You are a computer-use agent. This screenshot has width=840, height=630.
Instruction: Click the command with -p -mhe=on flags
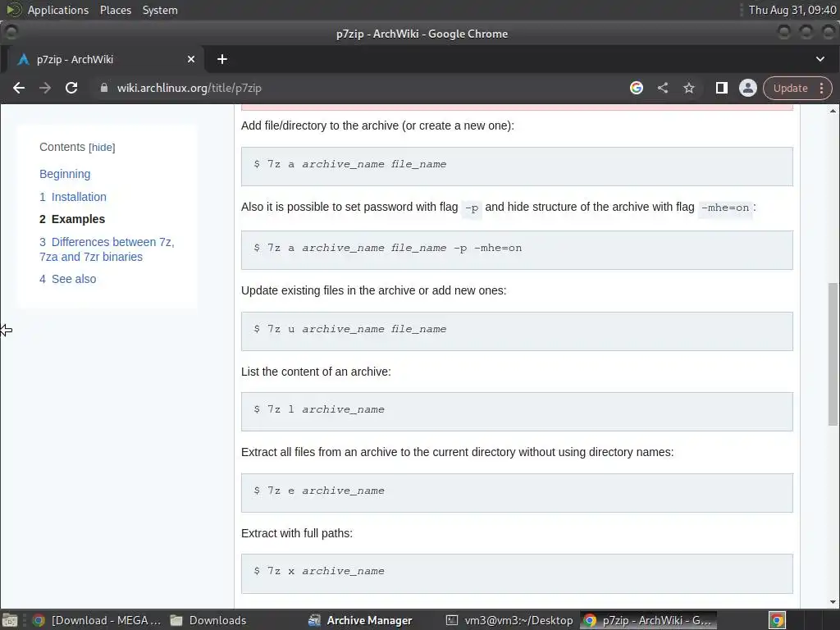coord(517,249)
